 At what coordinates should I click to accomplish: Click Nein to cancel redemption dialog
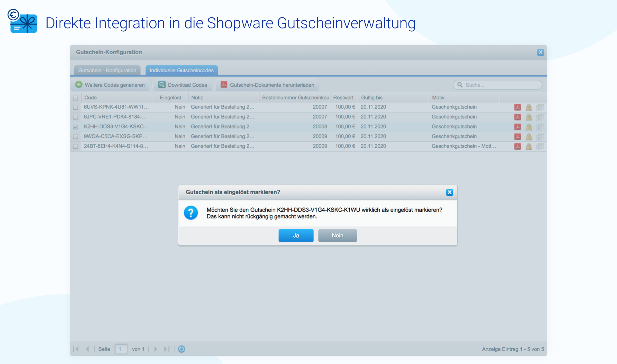tap(338, 236)
